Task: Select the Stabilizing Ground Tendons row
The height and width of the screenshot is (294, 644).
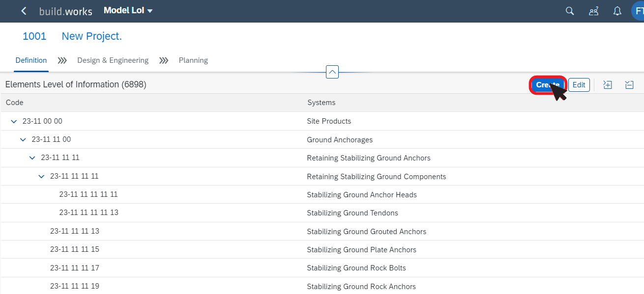Action: coord(322,213)
